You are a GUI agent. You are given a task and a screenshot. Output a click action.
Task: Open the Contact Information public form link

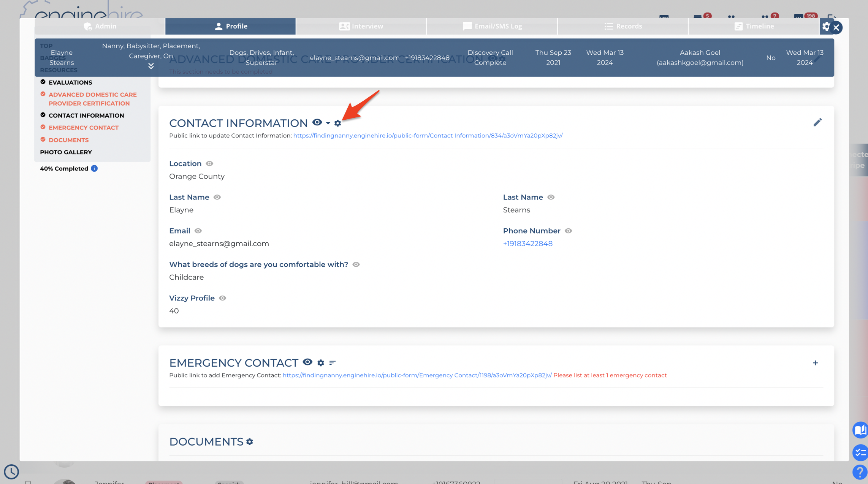[x=428, y=136]
